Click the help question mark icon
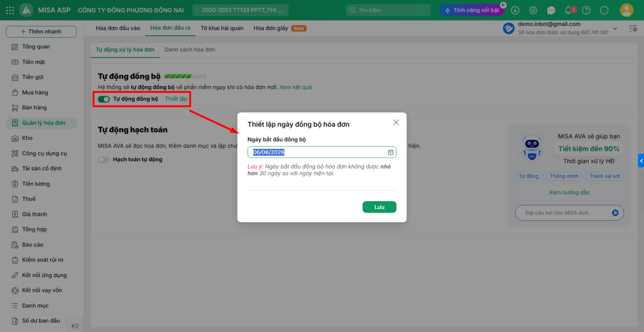This screenshot has width=644, height=332. click(x=586, y=10)
